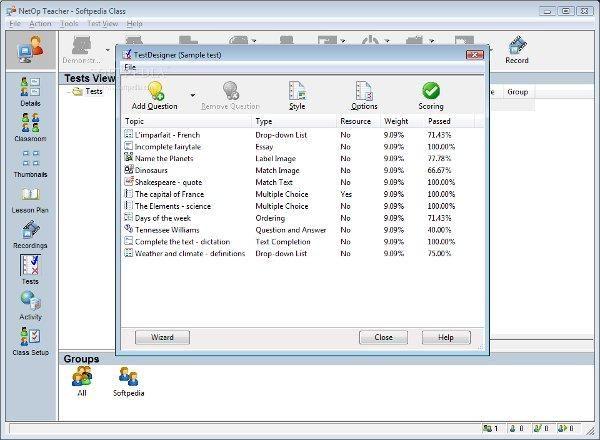Click the Add Question lightbulb icon
The width and height of the screenshot is (600, 440).
[x=156, y=91]
